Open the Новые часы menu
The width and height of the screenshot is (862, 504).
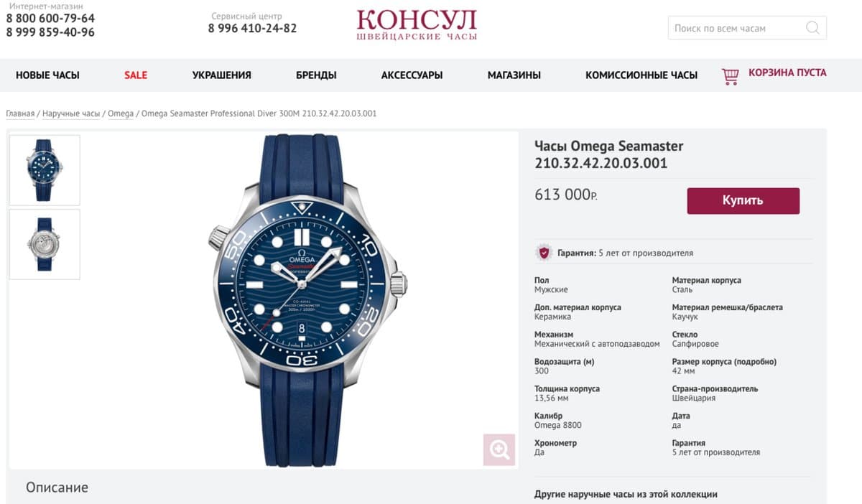[x=47, y=75]
